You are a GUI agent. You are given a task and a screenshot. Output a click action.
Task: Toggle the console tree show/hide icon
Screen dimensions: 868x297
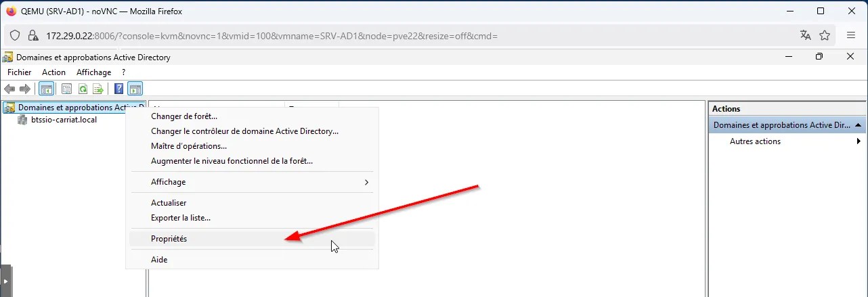coord(47,89)
